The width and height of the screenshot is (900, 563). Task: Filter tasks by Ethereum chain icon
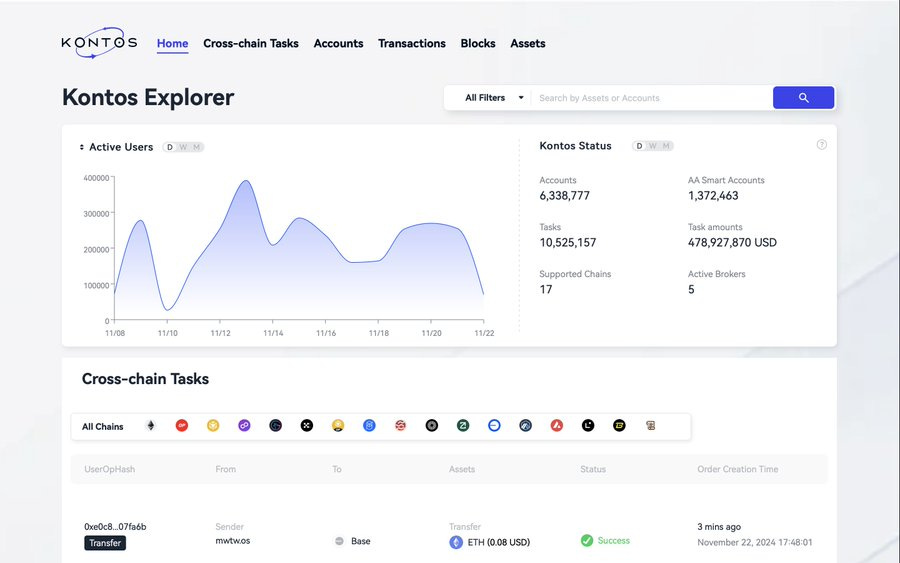tap(151, 426)
